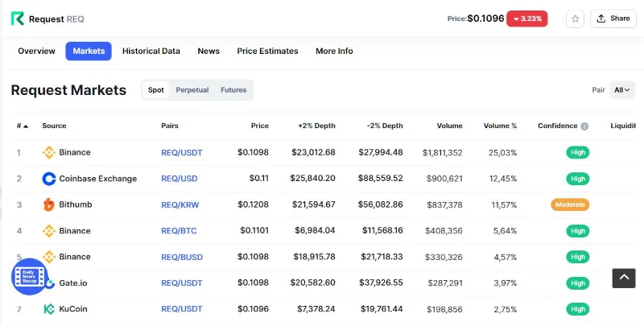Screen dimensions: 644x326
Task: Open the REQ/BTC pair link
Action: 179,231
